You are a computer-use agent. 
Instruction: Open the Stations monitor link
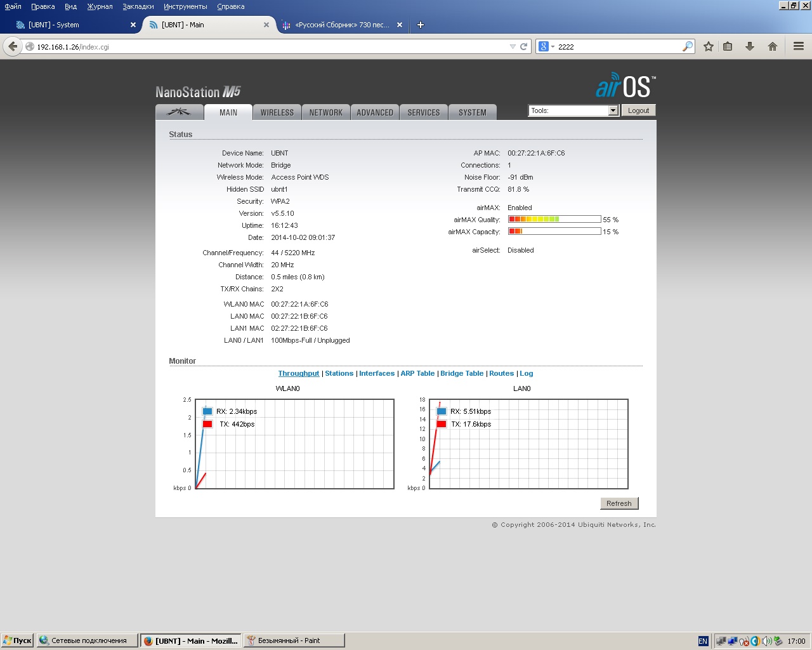coord(339,373)
